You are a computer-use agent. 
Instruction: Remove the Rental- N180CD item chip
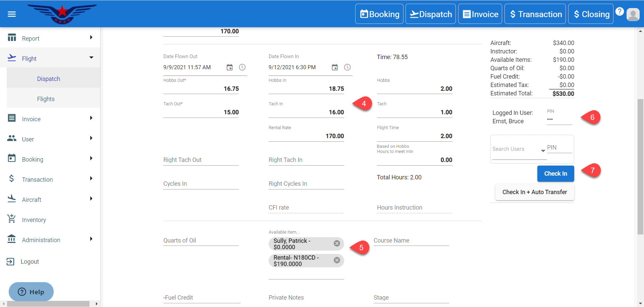(337, 260)
